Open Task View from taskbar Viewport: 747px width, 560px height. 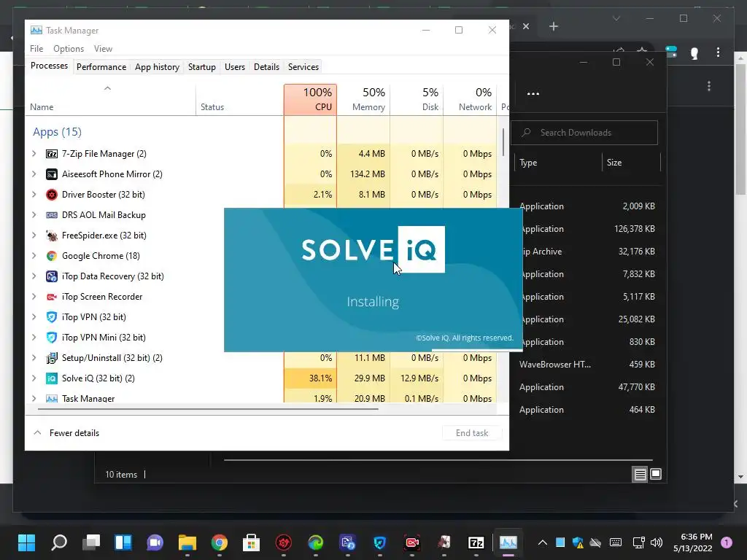[x=91, y=542]
